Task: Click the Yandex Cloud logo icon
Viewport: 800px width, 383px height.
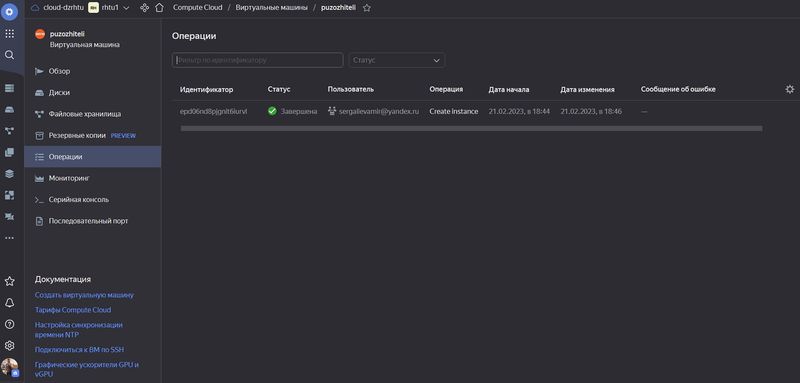Action: pos(9,11)
